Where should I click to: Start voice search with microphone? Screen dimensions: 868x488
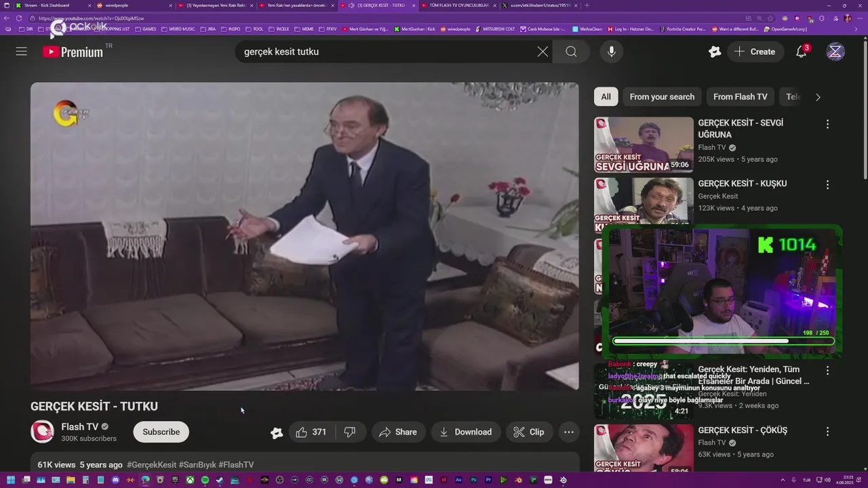[x=612, y=52]
